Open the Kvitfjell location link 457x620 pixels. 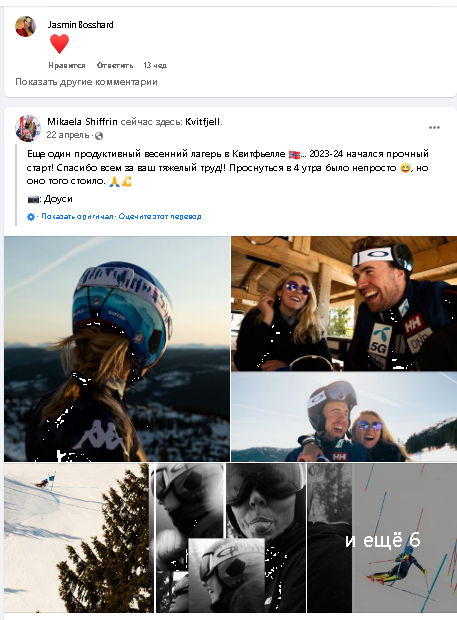click(x=202, y=122)
